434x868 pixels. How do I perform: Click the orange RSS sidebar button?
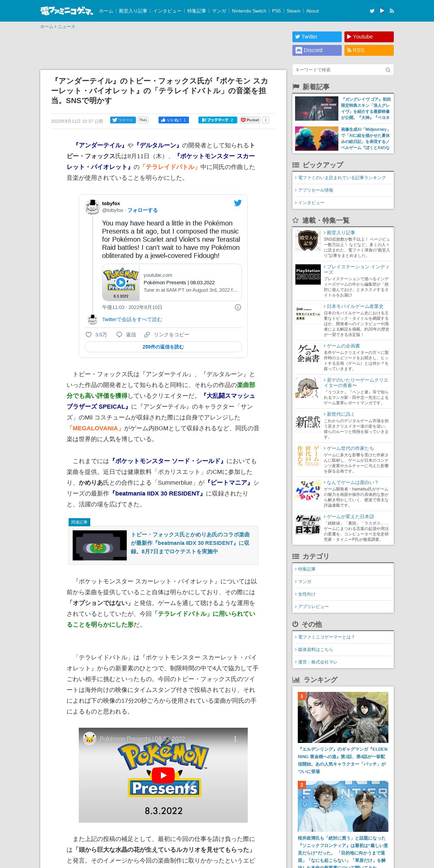point(369,50)
